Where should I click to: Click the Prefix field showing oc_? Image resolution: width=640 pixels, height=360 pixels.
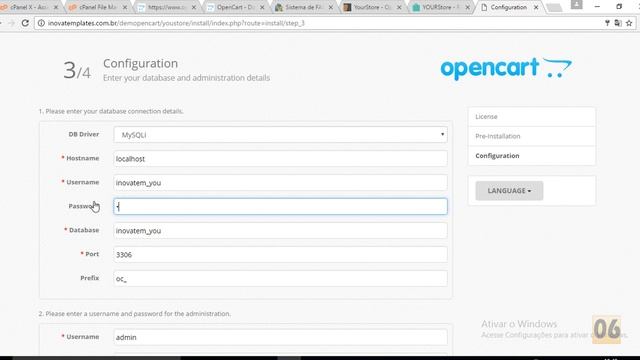tap(280, 279)
